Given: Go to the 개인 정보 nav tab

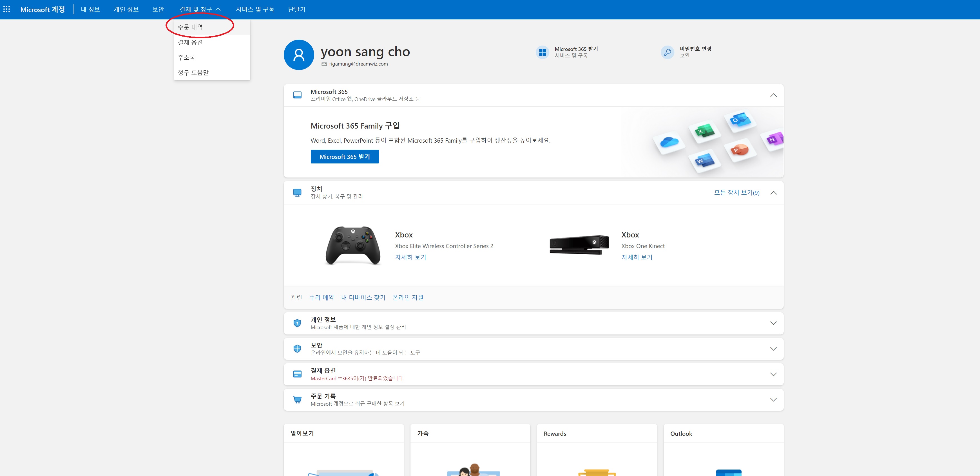Looking at the screenshot, I should coord(126,10).
